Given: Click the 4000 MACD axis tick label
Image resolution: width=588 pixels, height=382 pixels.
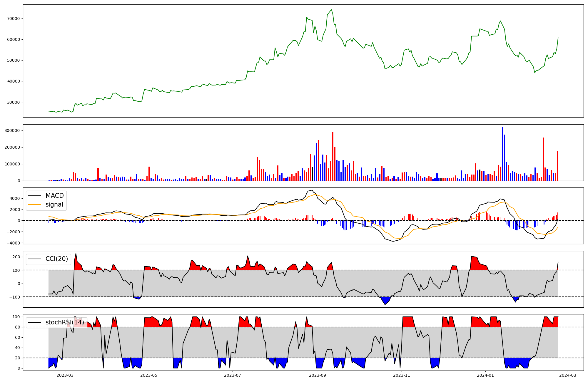Looking at the screenshot, I should pyautogui.click(x=15, y=199).
